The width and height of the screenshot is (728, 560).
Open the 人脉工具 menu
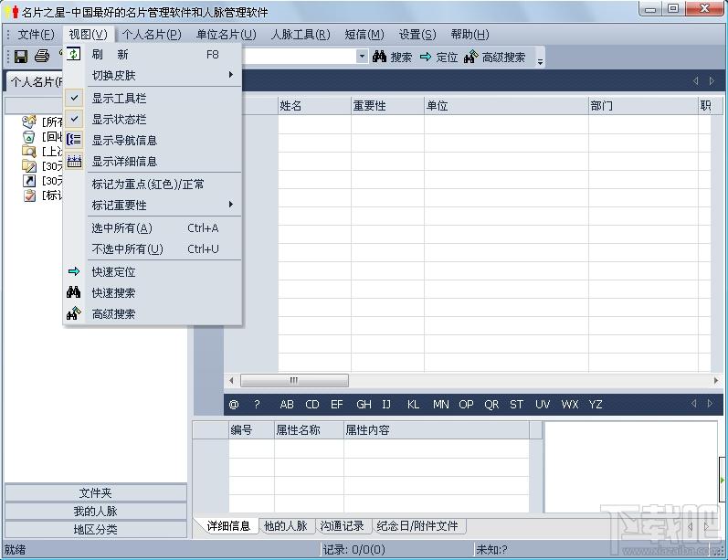coord(300,35)
